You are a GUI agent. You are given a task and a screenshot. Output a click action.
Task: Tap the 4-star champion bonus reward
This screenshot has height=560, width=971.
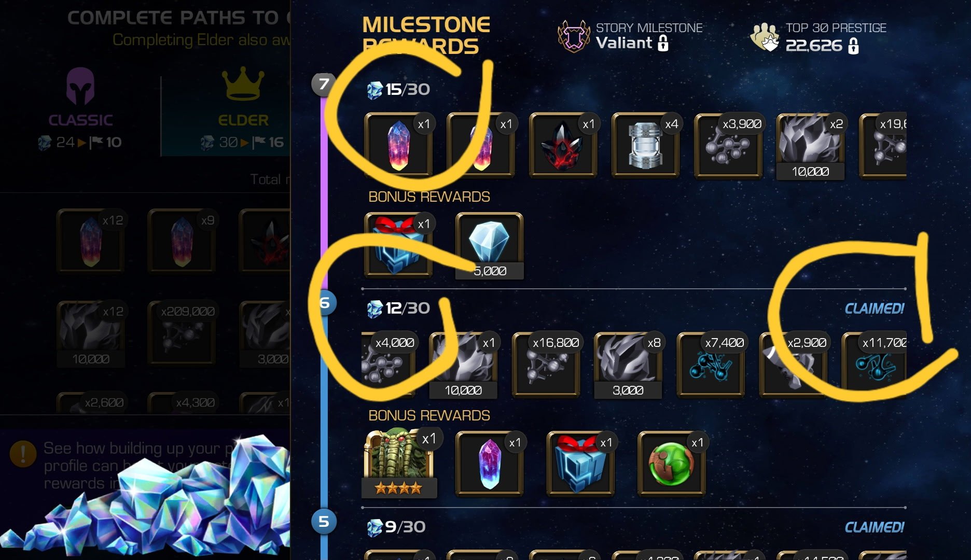point(399,463)
